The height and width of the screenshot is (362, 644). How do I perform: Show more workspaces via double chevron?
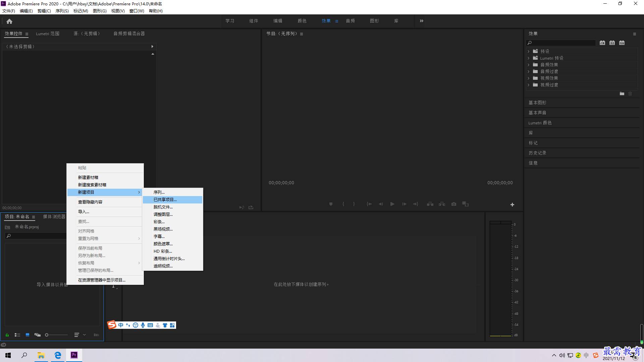[422, 21]
